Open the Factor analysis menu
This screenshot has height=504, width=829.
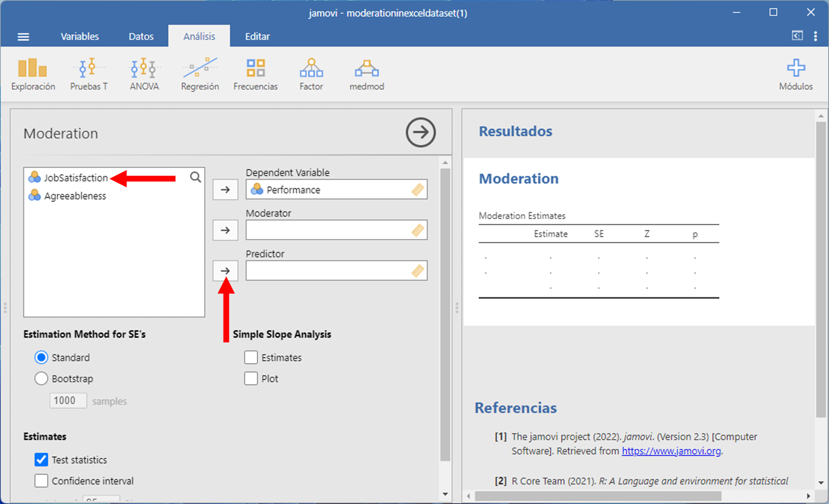311,74
